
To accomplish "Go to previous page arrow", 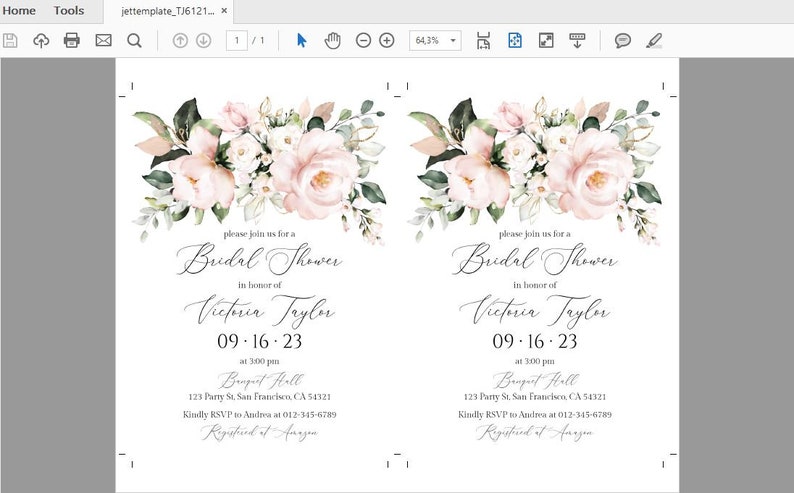I will pyautogui.click(x=180, y=40).
